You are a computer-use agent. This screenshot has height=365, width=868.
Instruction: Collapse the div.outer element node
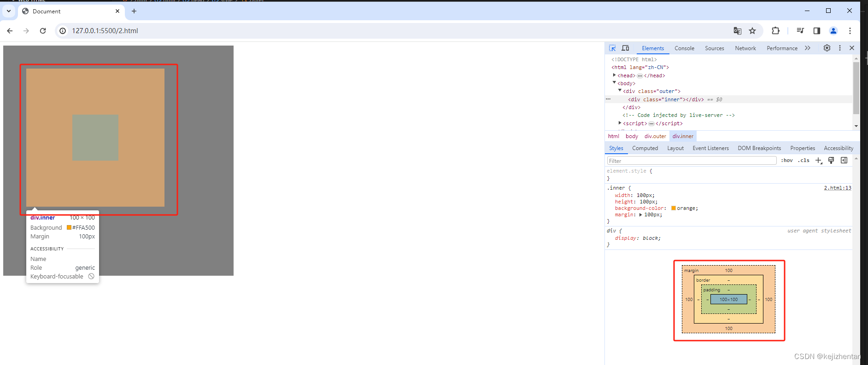[620, 91]
